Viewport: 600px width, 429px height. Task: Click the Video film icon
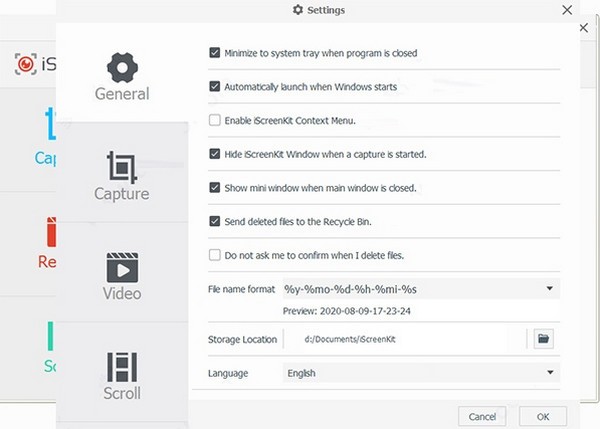point(122,267)
